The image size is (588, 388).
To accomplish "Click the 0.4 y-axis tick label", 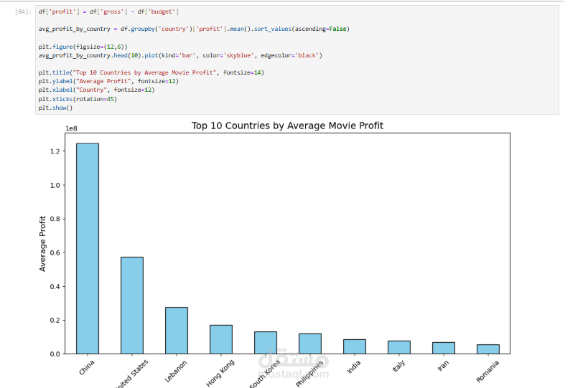I will click(55, 286).
